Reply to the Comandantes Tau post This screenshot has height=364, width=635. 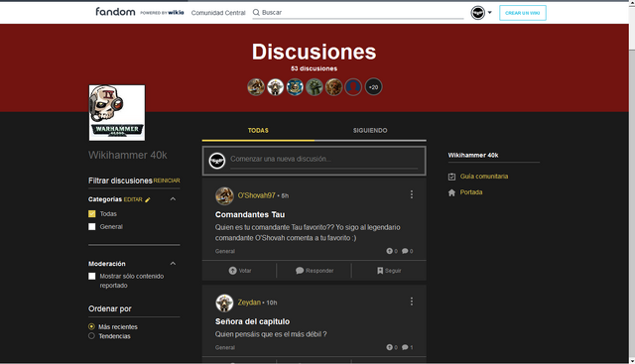(315, 271)
